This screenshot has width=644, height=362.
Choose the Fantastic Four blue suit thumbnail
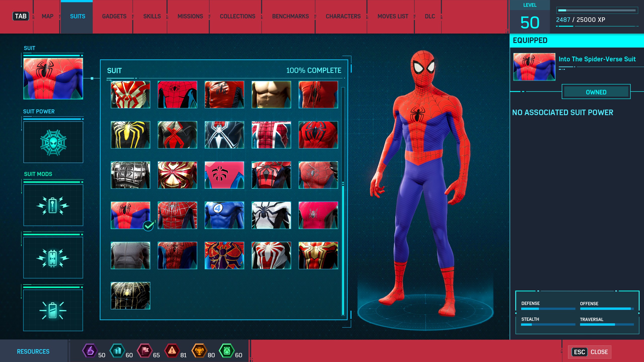coord(224,215)
